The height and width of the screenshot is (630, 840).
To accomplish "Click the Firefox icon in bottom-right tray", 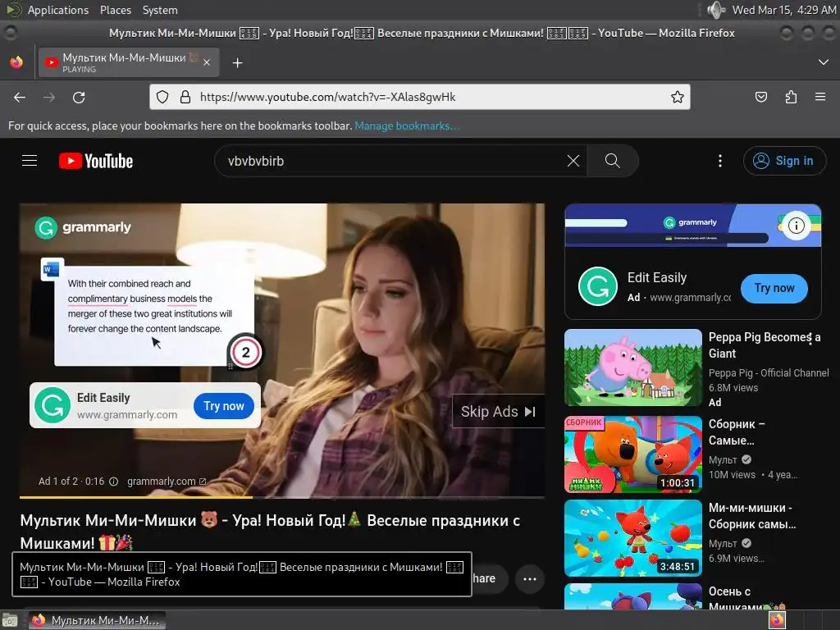I will pyautogui.click(x=777, y=620).
